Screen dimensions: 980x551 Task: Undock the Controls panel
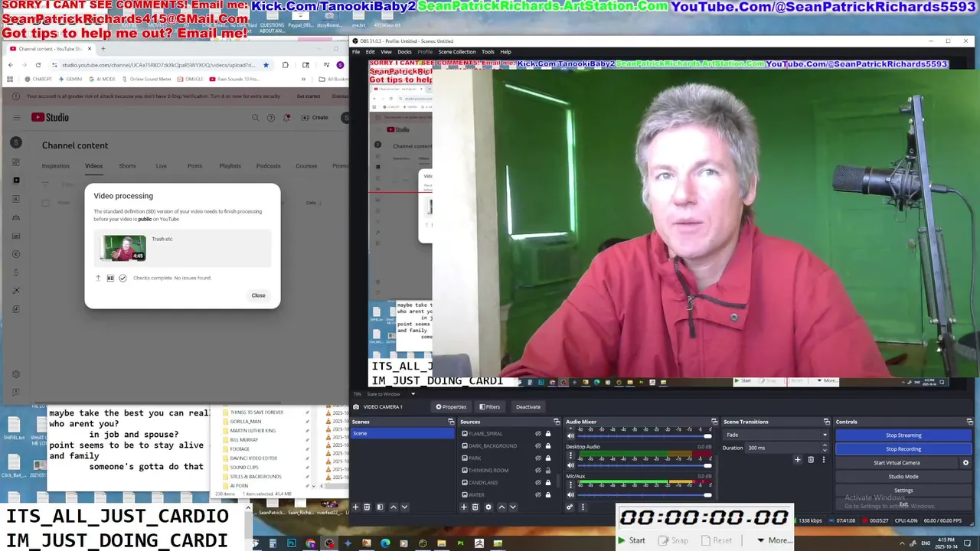pos(970,422)
